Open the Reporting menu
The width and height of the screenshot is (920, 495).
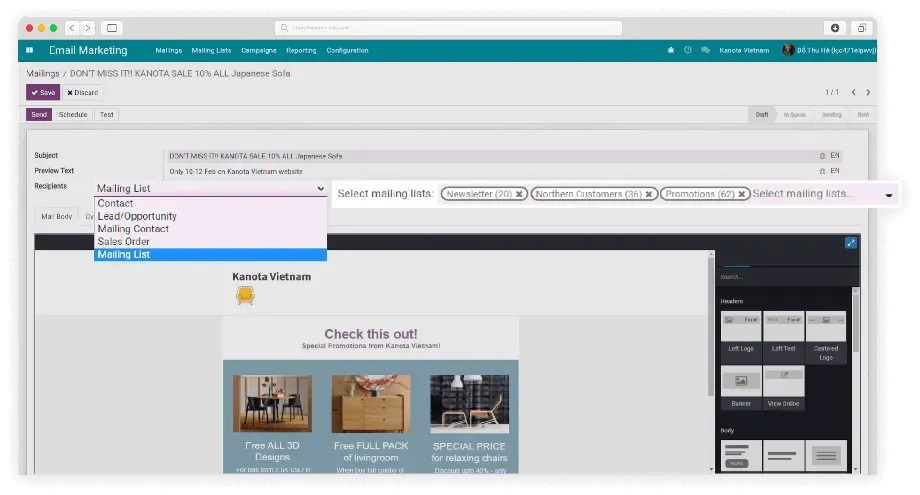tap(301, 50)
